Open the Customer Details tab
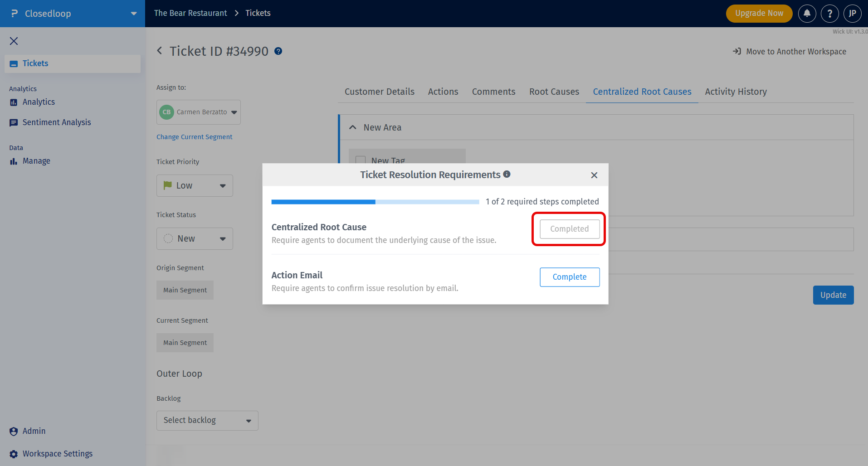The image size is (868, 466). [x=379, y=92]
